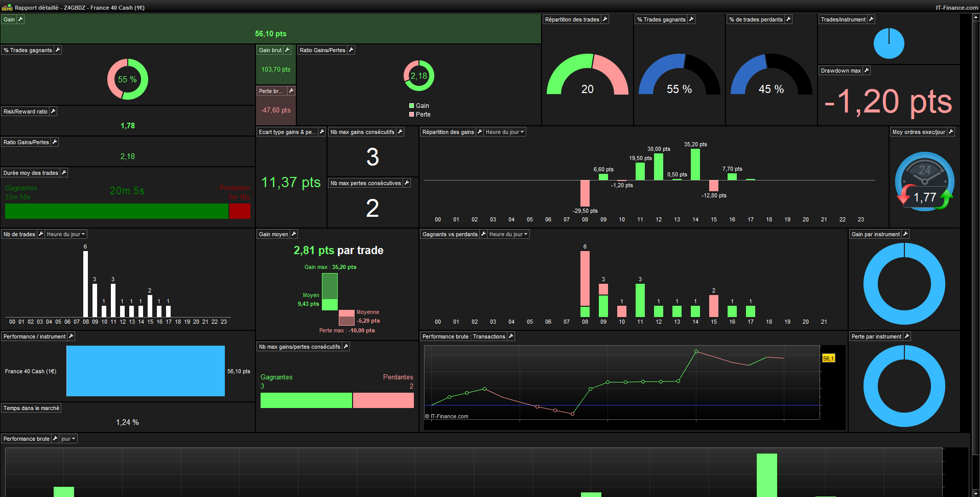Open wrench for Nb max gains consécutifs
The width and height of the screenshot is (980, 497).
point(400,132)
